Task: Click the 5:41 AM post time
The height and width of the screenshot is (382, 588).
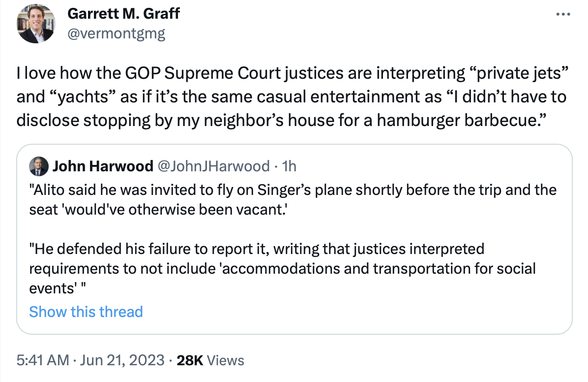Action: point(42,360)
